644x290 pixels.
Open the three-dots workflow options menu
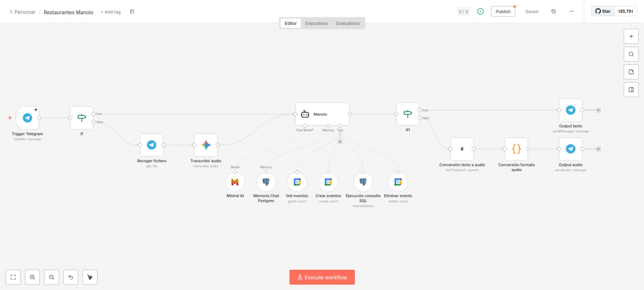pyautogui.click(x=571, y=12)
